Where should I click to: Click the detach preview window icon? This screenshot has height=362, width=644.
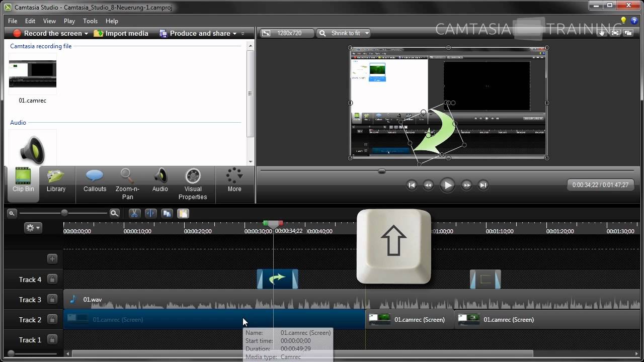point(628,33)
